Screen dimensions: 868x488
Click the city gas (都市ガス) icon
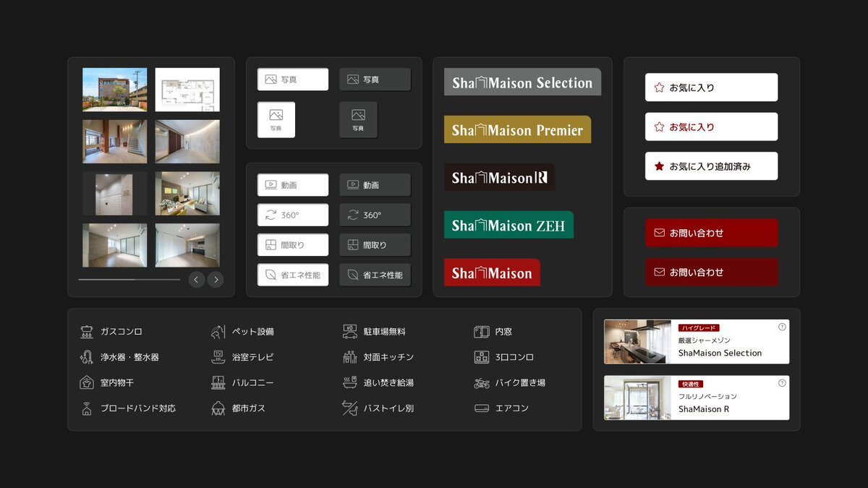point(218,408)
